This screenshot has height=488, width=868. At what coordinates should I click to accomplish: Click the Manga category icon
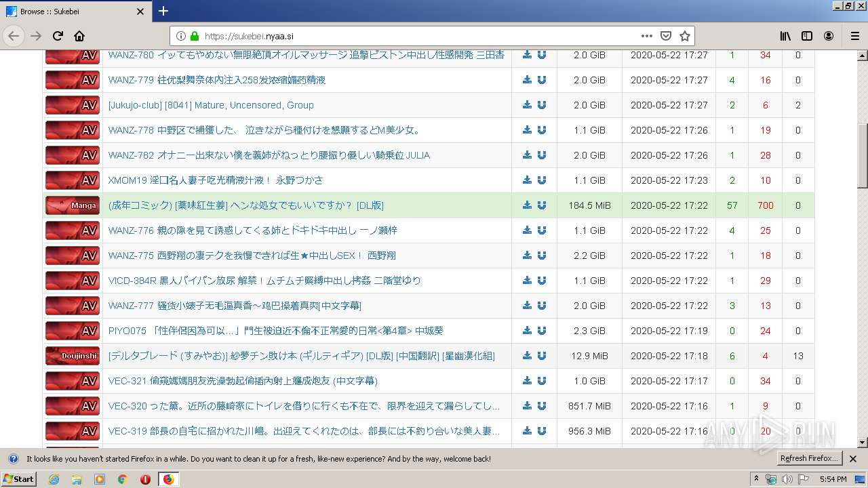tap(73, 205)
